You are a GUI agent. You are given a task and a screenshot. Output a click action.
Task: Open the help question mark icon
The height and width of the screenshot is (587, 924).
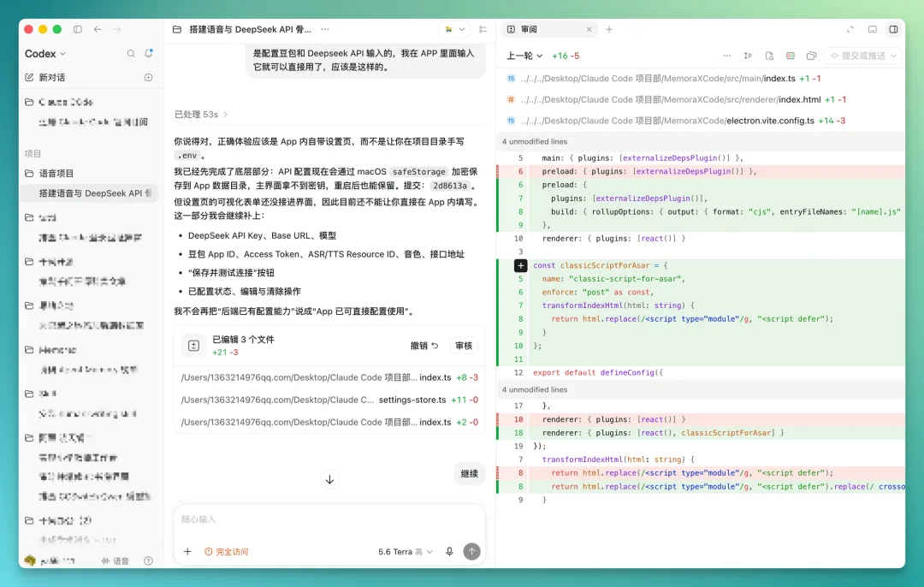[x=149, y=561]
